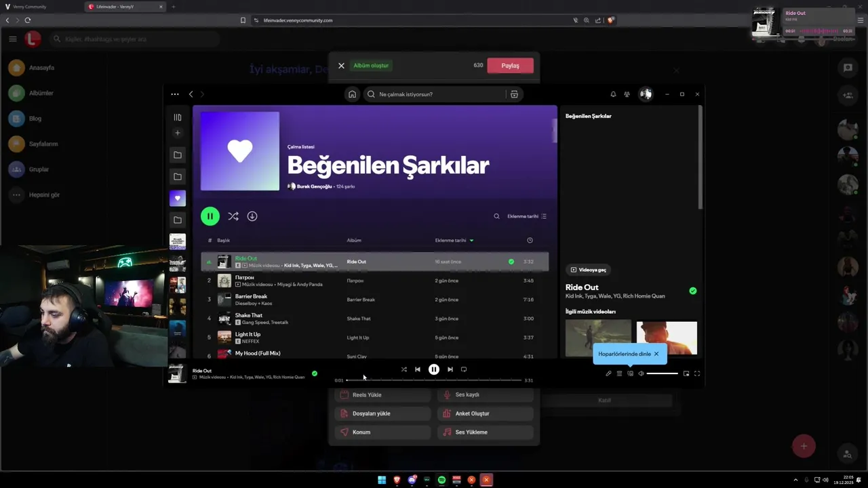Image resolution: width=868 pixels, height=488 pixels.
Task: Select the Shake That track row
Action: click(x=375, y=319)
